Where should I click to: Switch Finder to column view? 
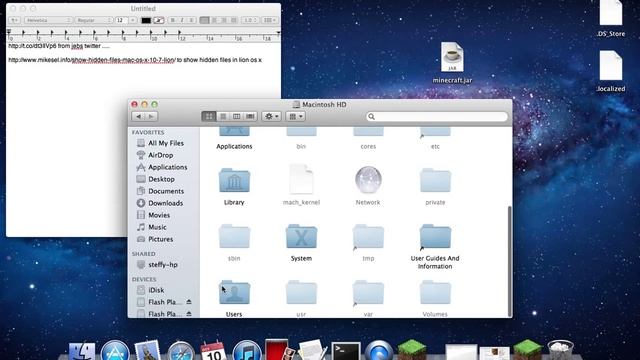[236, 117]
